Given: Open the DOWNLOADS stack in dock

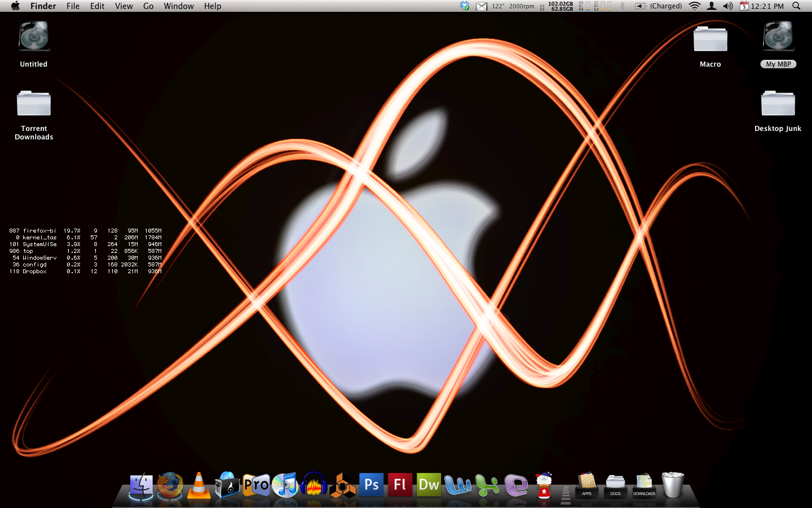Looking at the screenshot, I should click(644, 485).
